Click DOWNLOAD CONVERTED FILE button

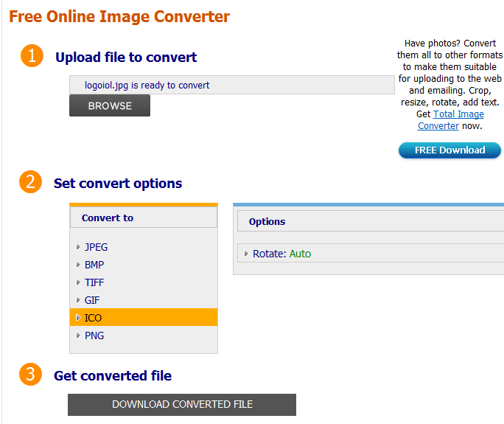point(182,404)
